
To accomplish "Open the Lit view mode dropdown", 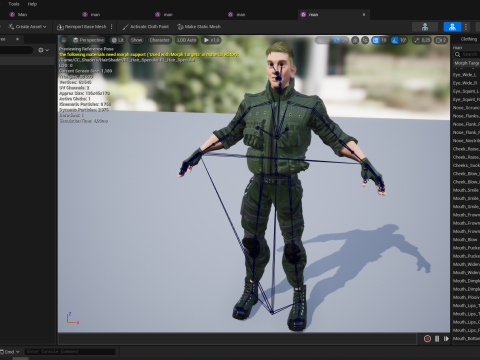I will pyautogui.click(x=117, y=40).
